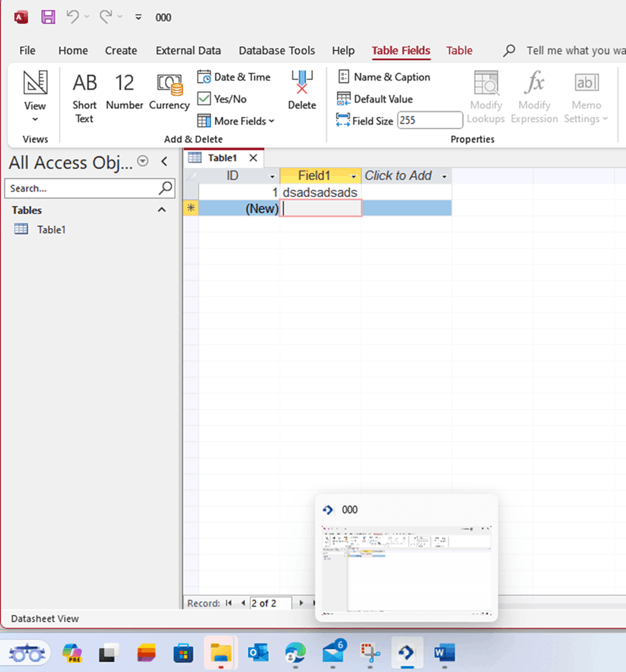Switch to the Table ribbon tab
Screen dimensions: 626x672
(460, 51)
